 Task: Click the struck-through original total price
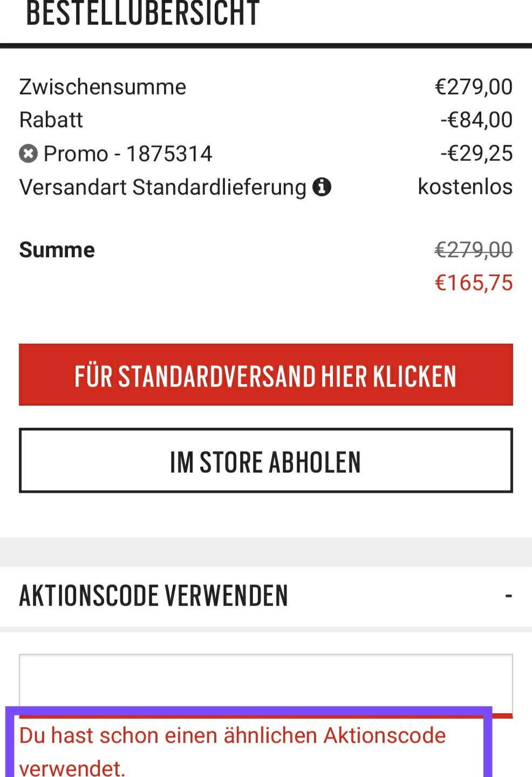[x=474, y=250]
